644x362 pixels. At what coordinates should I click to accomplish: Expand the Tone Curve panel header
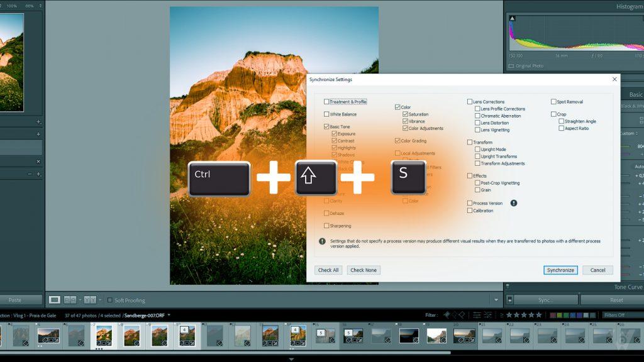pos(628,287)
